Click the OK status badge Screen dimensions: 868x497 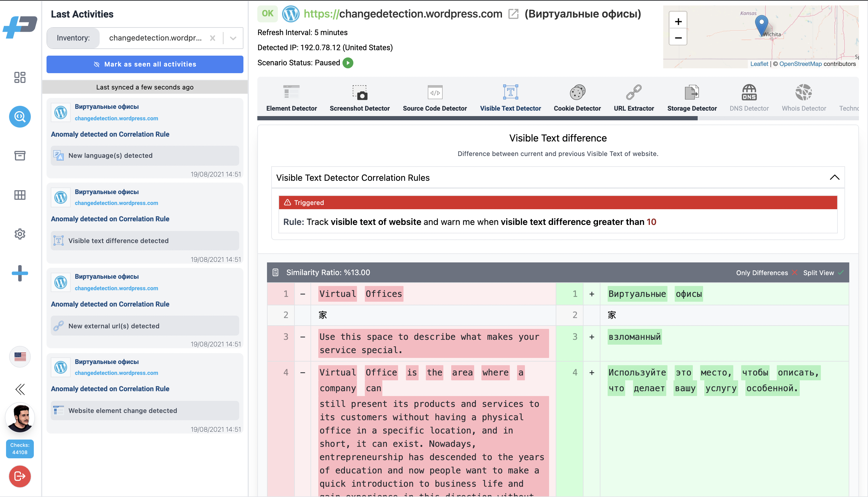268,14
